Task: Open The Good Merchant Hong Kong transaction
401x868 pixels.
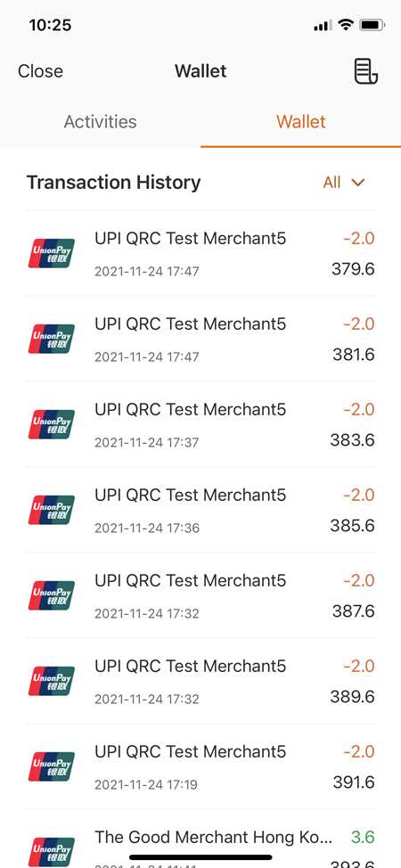Action: coord(200,839)
